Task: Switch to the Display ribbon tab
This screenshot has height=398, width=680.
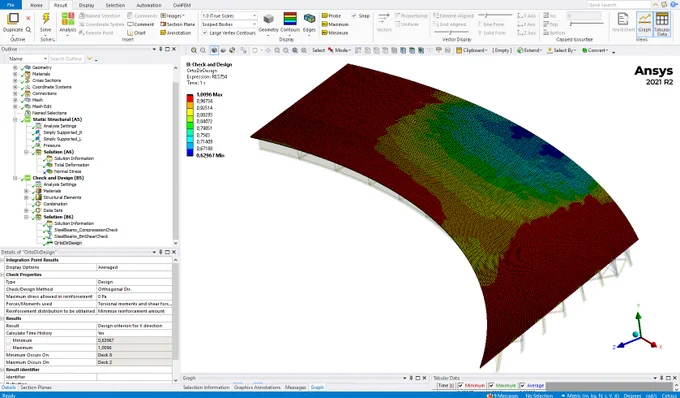Action: click(x=86, y=5)
